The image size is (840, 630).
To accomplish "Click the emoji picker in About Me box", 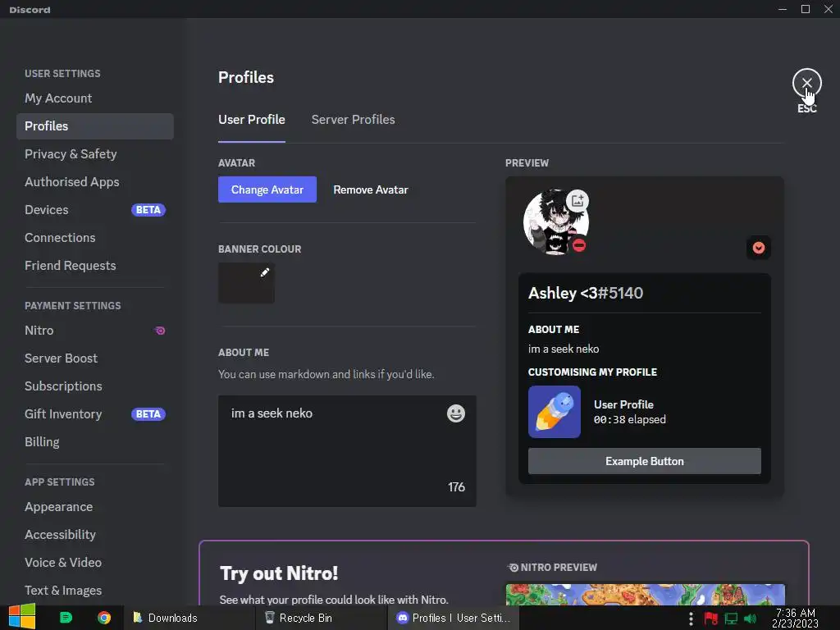I will [456, 413].
